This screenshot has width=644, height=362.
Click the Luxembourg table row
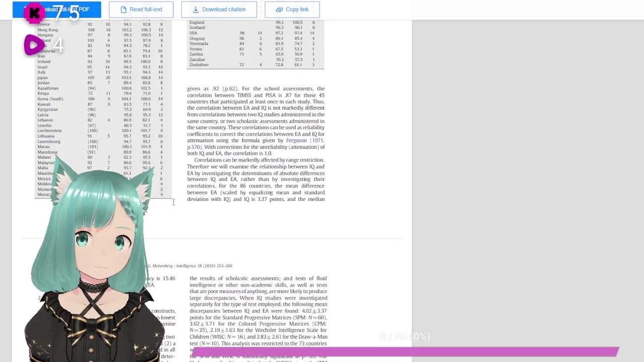100,141
